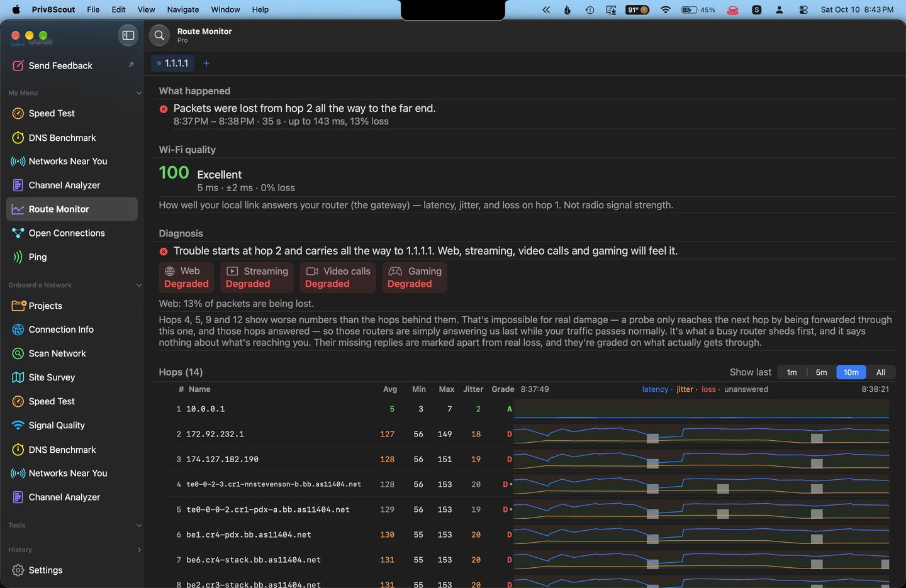Click the Gaming Degraded card
This screenshot has width=906, height=588.
[415, 277]
